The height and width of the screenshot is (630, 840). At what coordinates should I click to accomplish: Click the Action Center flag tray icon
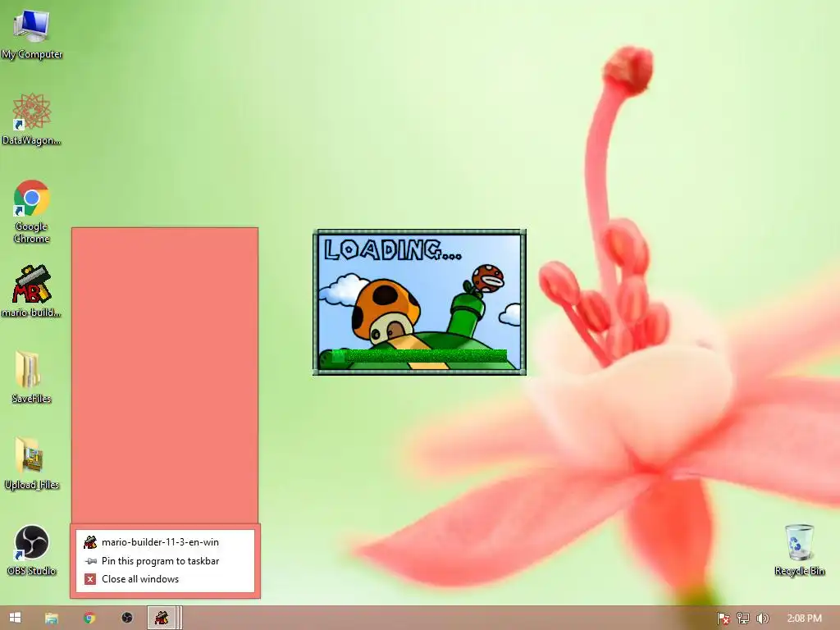(x=724, y=619)
